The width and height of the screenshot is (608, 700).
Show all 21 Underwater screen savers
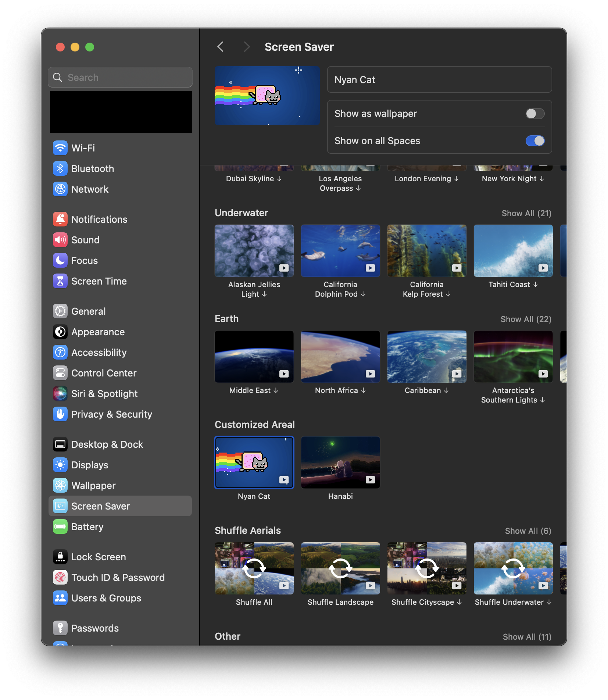[x=526, y=213]
